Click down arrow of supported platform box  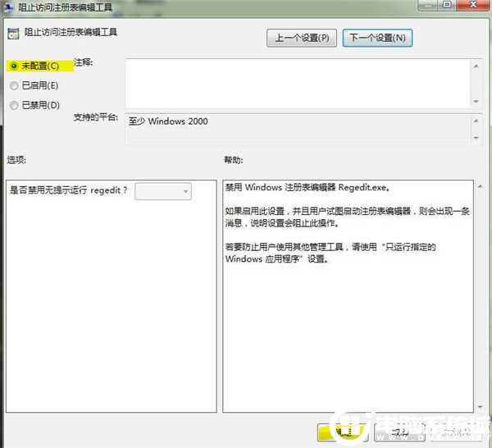click(x=476, y=138)
